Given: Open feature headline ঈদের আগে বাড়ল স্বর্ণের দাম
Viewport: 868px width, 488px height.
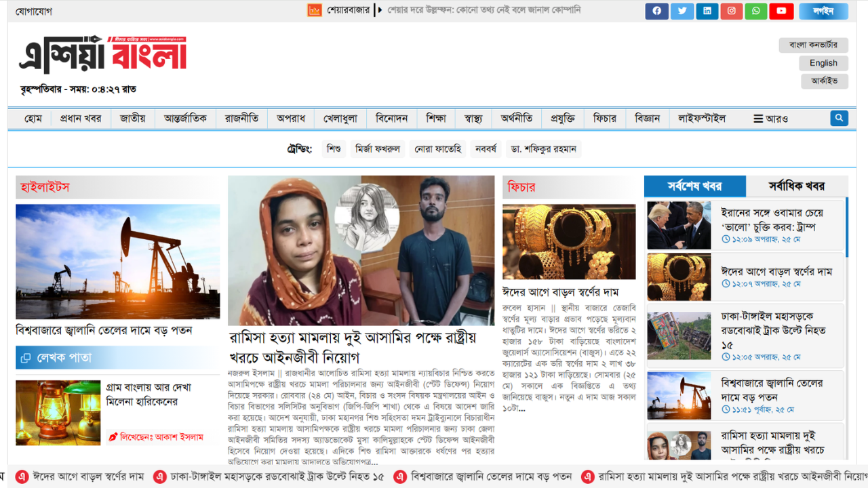Looking at the screenshot, I should point(561,292).
